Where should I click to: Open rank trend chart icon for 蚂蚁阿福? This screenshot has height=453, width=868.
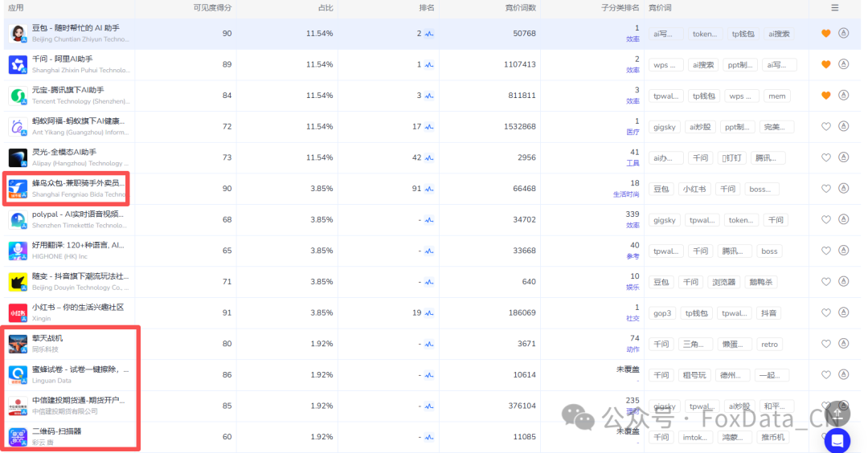429,127
